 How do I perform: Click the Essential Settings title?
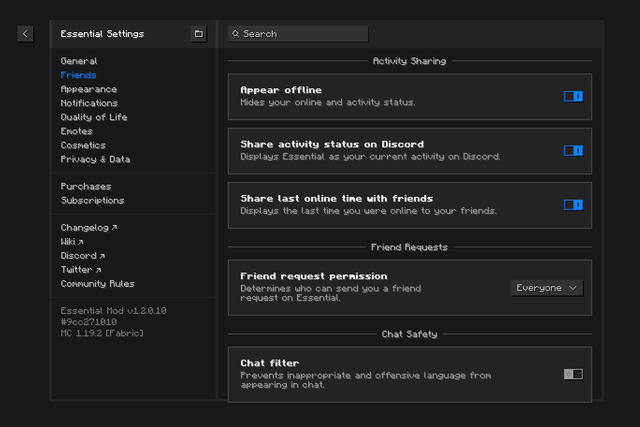(102, 34)
